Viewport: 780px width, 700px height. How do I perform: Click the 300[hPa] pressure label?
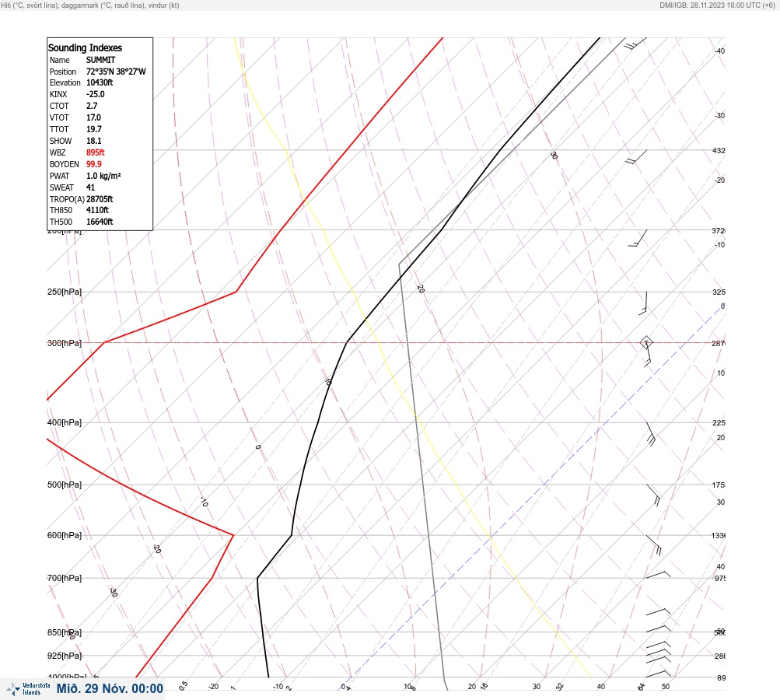click(x=65, y=343)
